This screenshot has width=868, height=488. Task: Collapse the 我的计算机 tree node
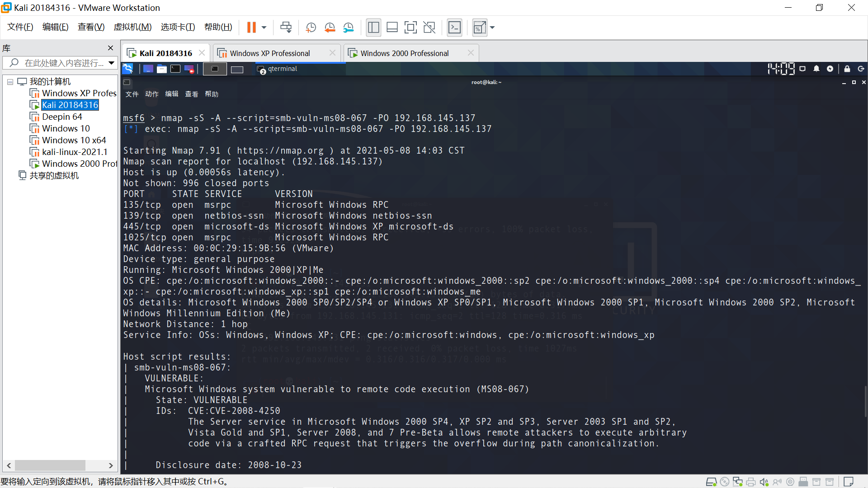click(x=10, y=82)
